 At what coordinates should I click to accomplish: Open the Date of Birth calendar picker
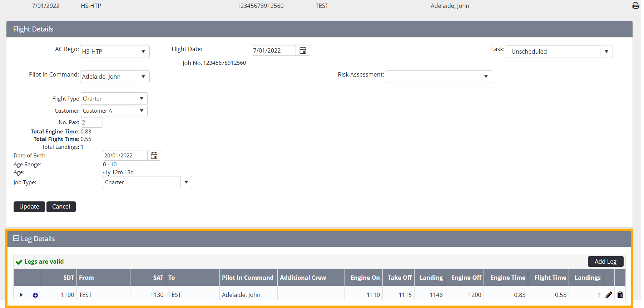click(x=154, y=156)
